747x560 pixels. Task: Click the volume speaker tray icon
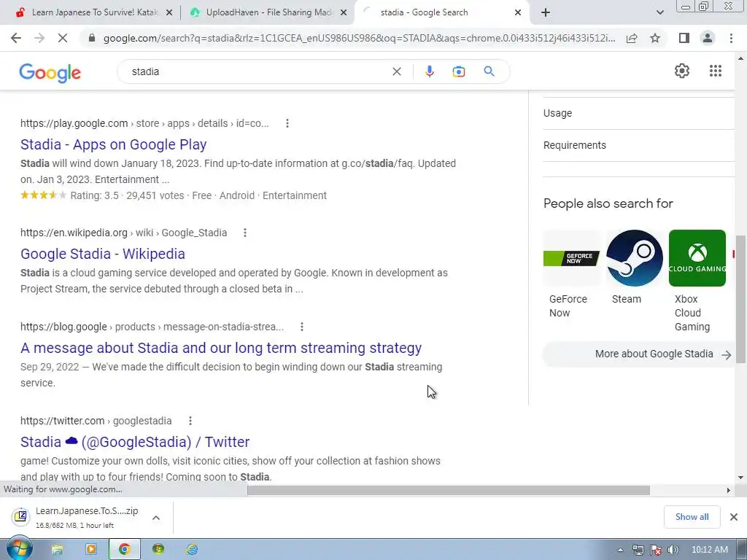(673, 550)
